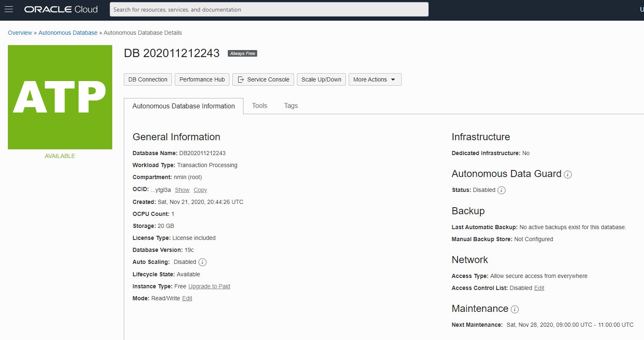Click the DB Connection button
The height and width of the screenshot is (340, 644).
click(148, 79)
